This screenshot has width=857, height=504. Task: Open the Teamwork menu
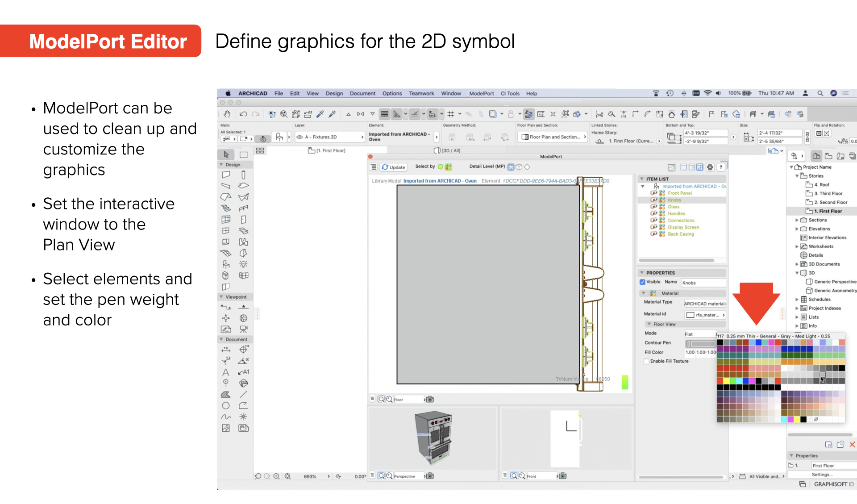tap(421, 93)
